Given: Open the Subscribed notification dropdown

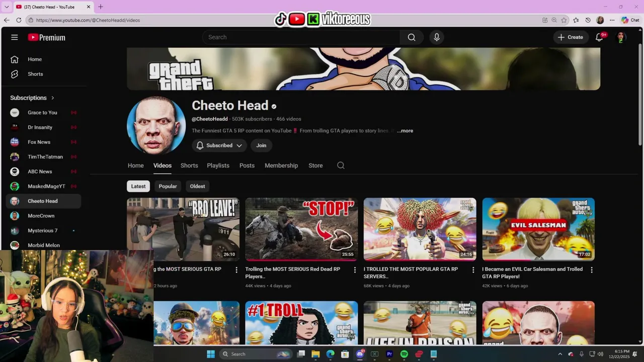Looking at the screenshot, I should click(x=219, y=145).
